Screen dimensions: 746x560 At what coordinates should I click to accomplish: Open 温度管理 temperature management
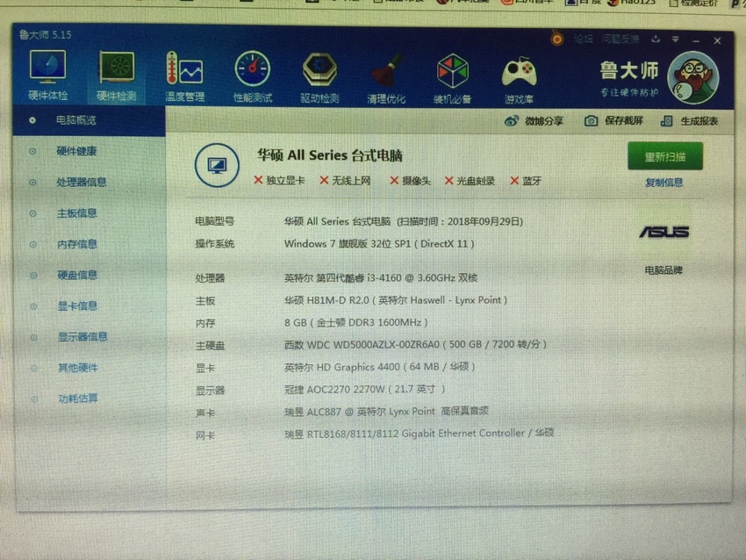(x=184, y=77)
